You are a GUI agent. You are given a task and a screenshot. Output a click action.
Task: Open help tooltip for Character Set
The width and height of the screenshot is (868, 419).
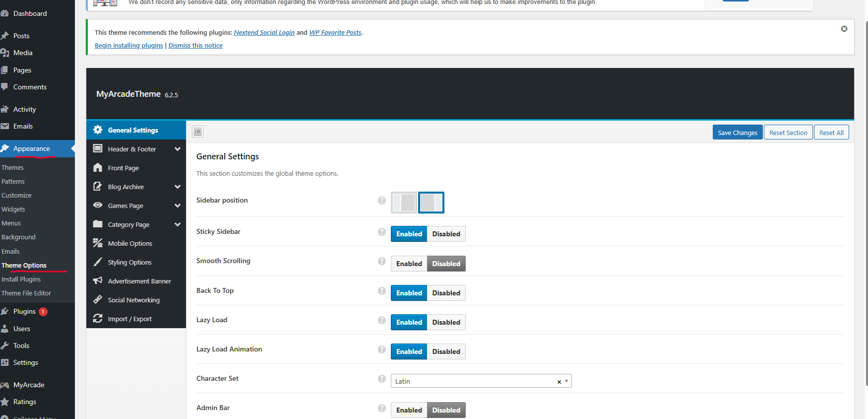382,379
